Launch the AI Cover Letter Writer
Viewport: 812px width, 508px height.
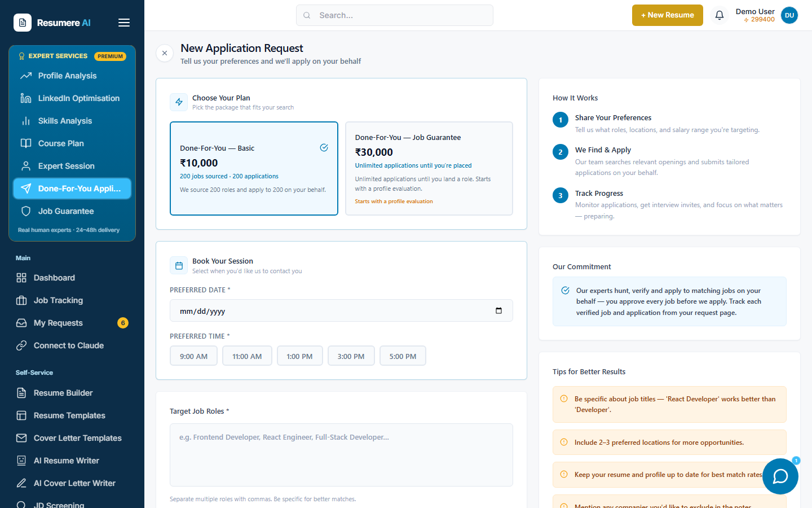click(x=72, y=483)
